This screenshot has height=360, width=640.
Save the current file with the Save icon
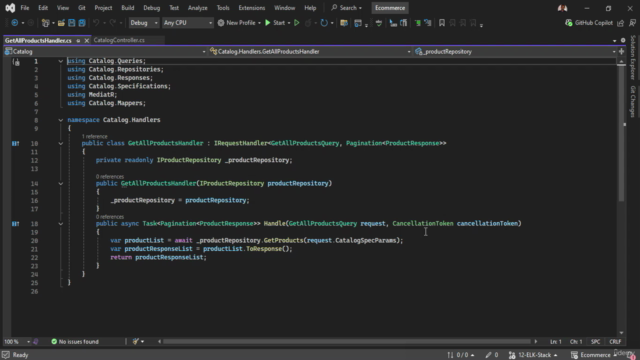(71, 23)
